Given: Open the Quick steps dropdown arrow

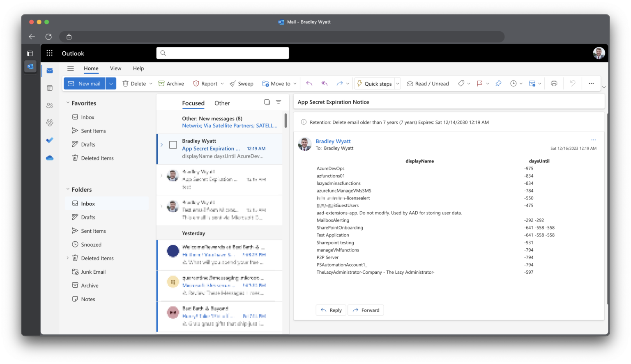Looking at the screenshot, I should click(x=398, y=84).
